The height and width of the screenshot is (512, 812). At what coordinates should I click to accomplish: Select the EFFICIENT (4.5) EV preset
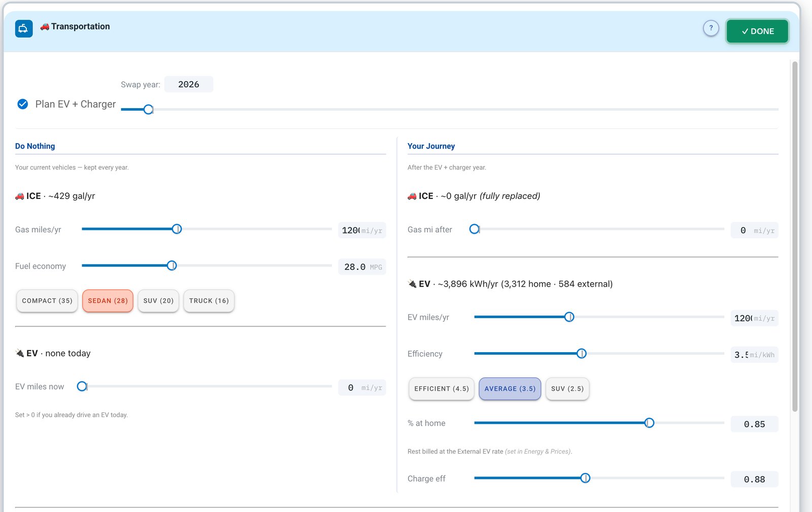point(442,389)
